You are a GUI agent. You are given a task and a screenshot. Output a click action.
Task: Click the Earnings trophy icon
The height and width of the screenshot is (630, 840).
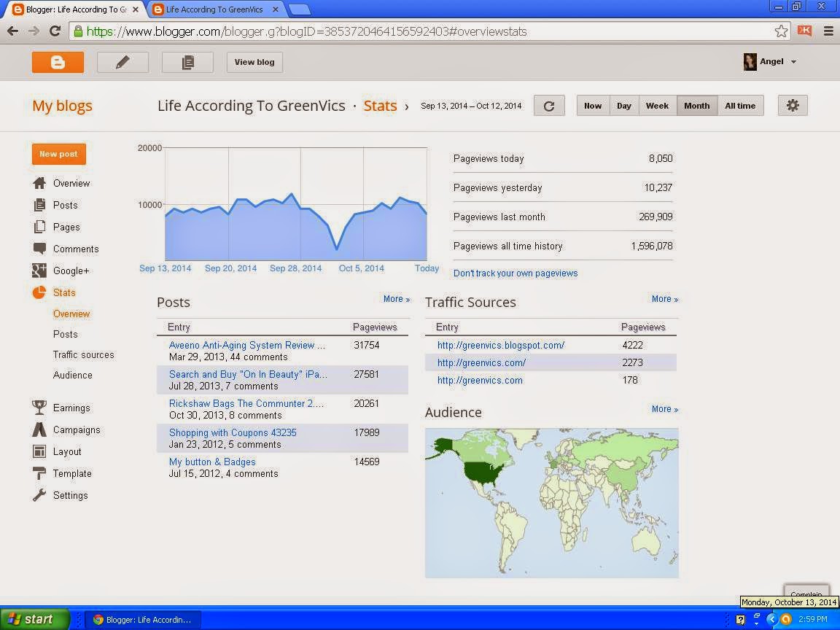pos(39,408)
